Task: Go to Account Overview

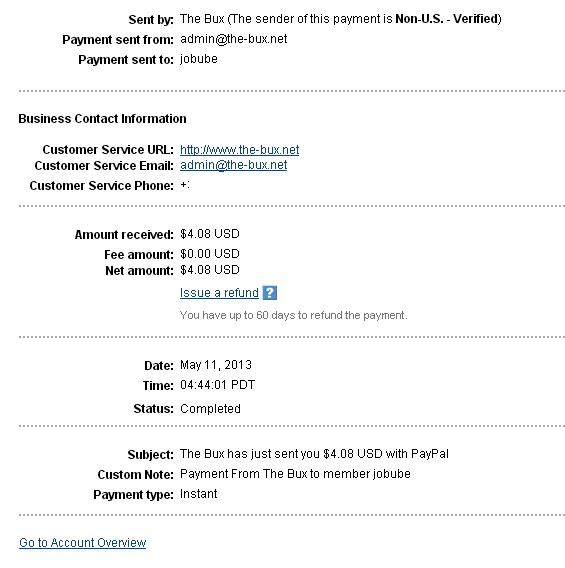Action: pos(83,543)
